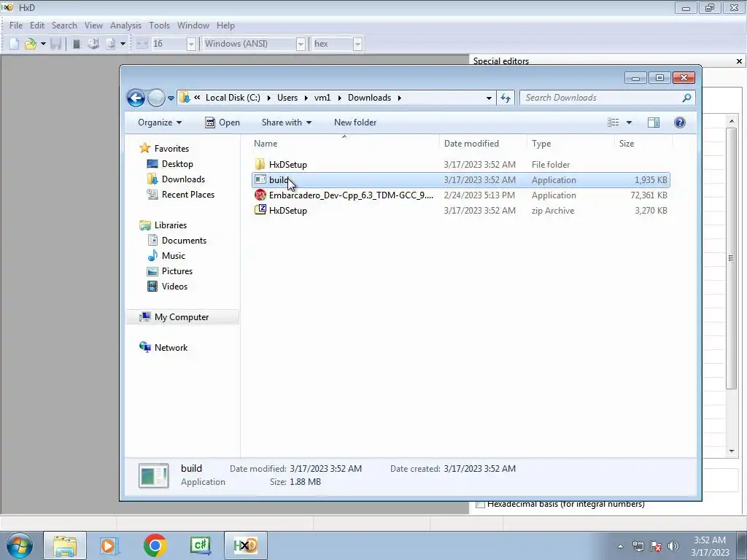The height and width of the screenshot is (560, 747).
Task: Open Windows Media Player from taskbar
Action: pos(109,545)
